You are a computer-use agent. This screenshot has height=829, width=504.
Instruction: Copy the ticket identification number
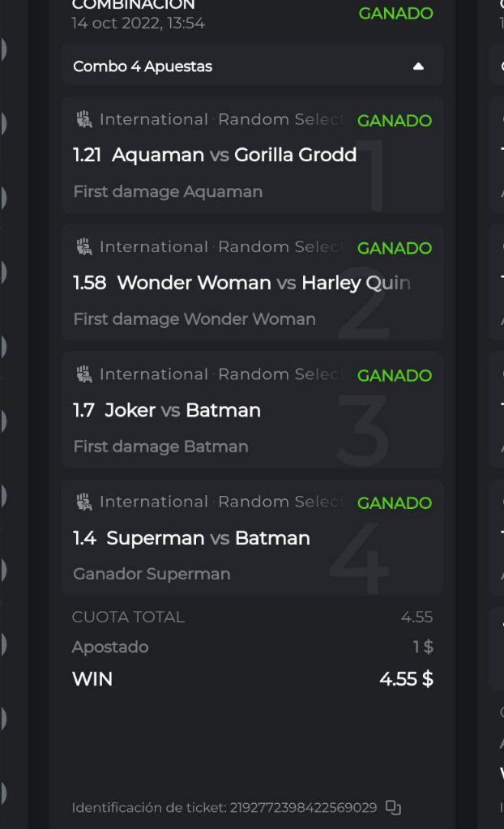click(393, 807)
